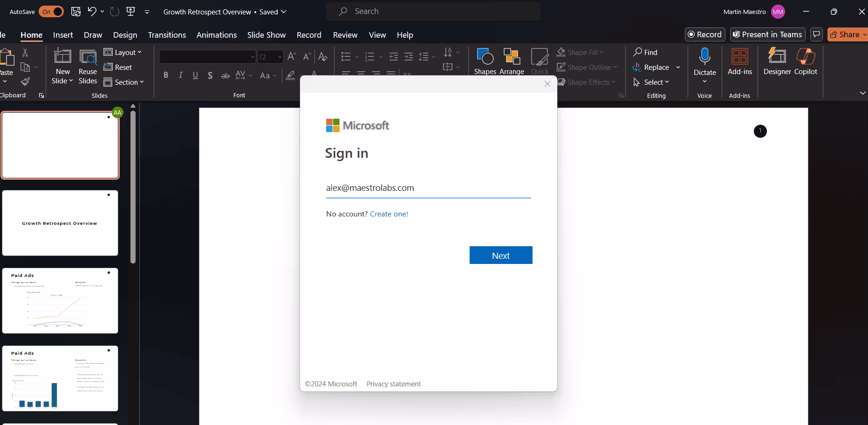Screen dimensions: 868x425
Task: Click Decrease Font Size icon
Action: coord(307,56)
